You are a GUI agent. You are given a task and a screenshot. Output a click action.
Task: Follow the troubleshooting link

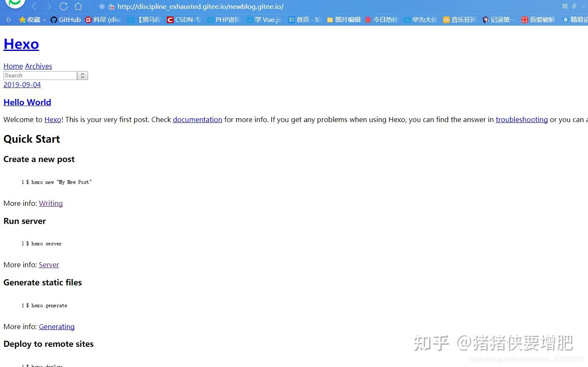[x=522, y=120]
